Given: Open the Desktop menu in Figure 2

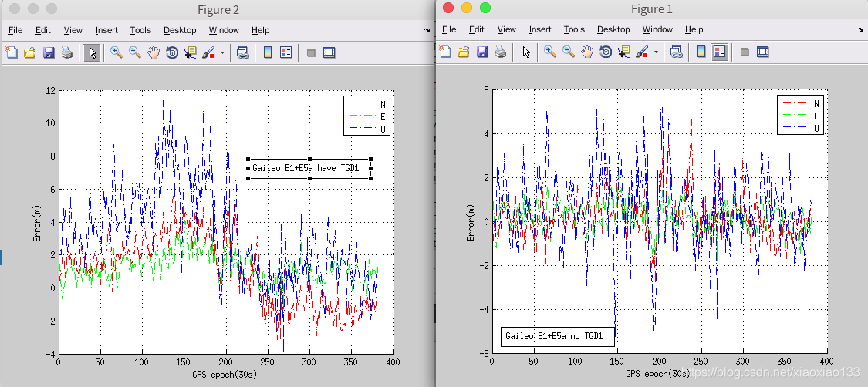Looking at the screenshot, I should click(x=180, y=30).
